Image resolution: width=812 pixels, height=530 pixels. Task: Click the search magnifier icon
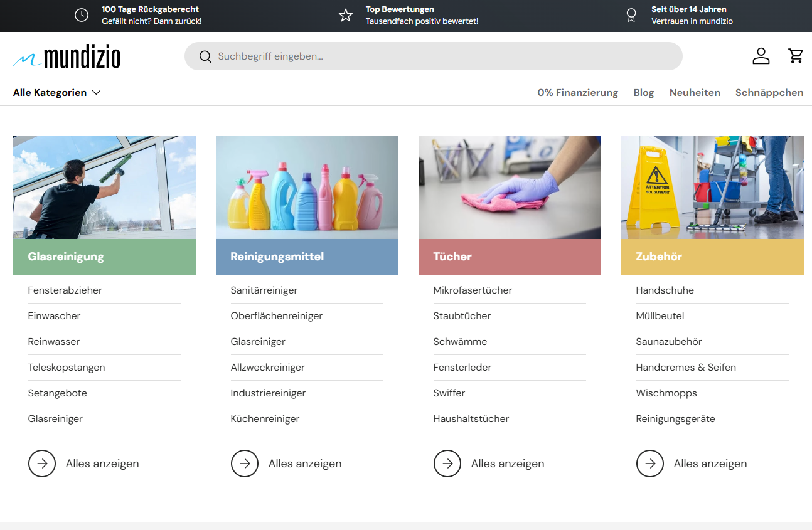tap(205, 56)
